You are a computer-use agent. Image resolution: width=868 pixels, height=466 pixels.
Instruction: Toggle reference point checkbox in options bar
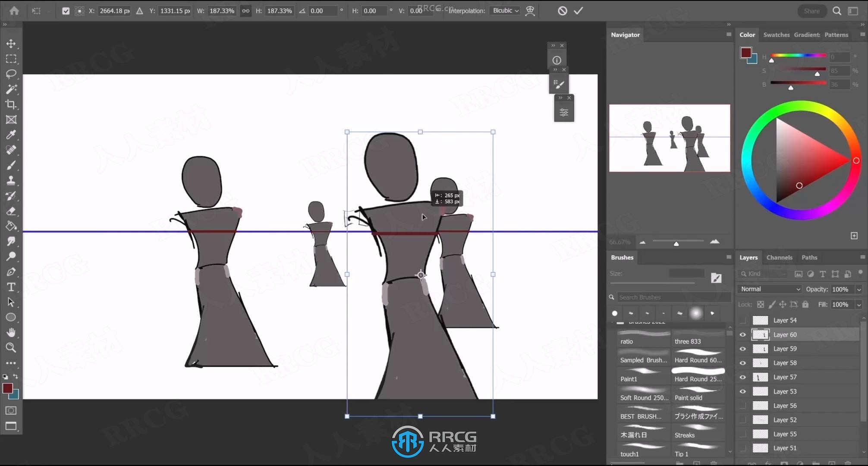66,11
